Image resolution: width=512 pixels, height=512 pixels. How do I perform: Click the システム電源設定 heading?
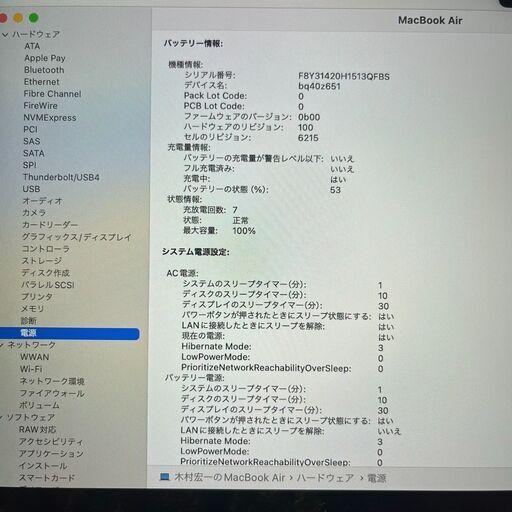pyautogui.click(x=196, y=252)
